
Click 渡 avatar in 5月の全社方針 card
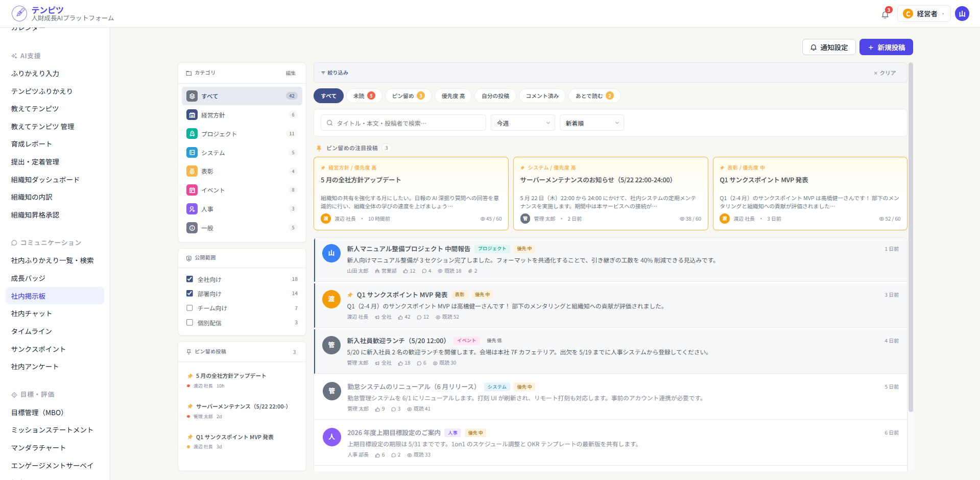326,219
